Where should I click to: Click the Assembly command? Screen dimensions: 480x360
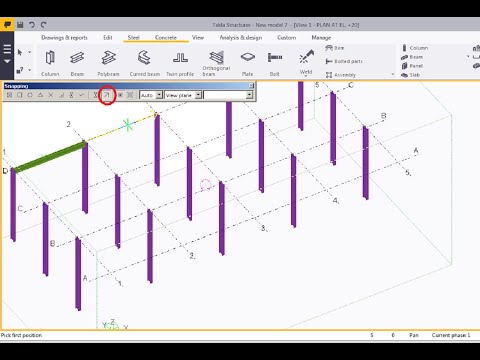pos(341,75)
